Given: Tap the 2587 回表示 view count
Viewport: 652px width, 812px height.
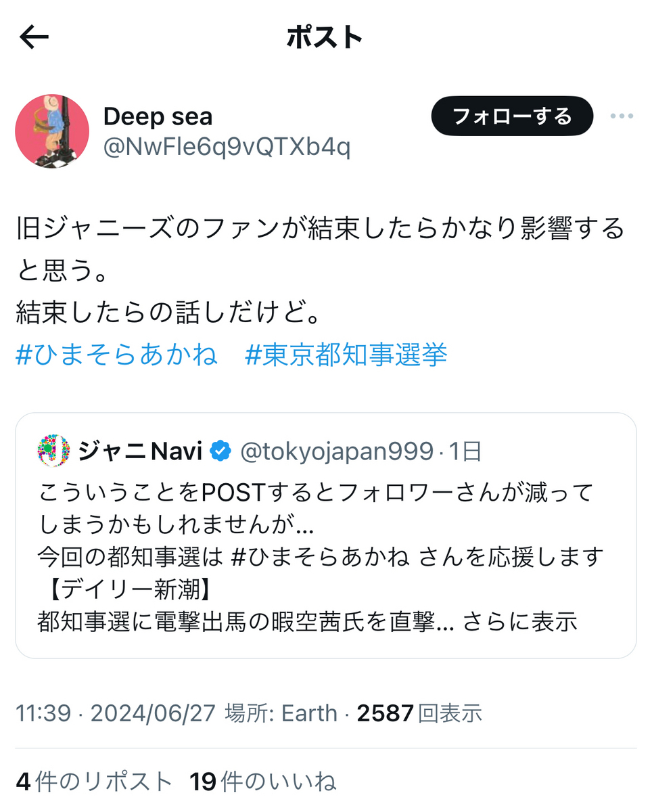Looking at the screenshot, I should coord(419,713).
